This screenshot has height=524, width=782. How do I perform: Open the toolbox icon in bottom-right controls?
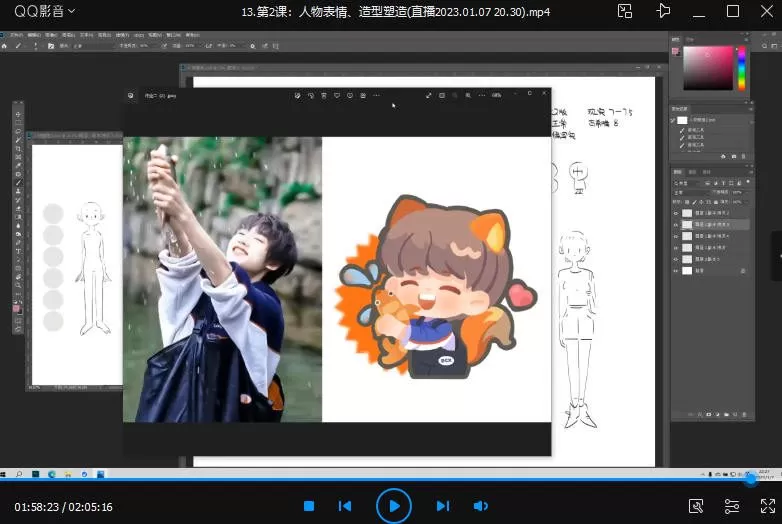tap(696, 507)
